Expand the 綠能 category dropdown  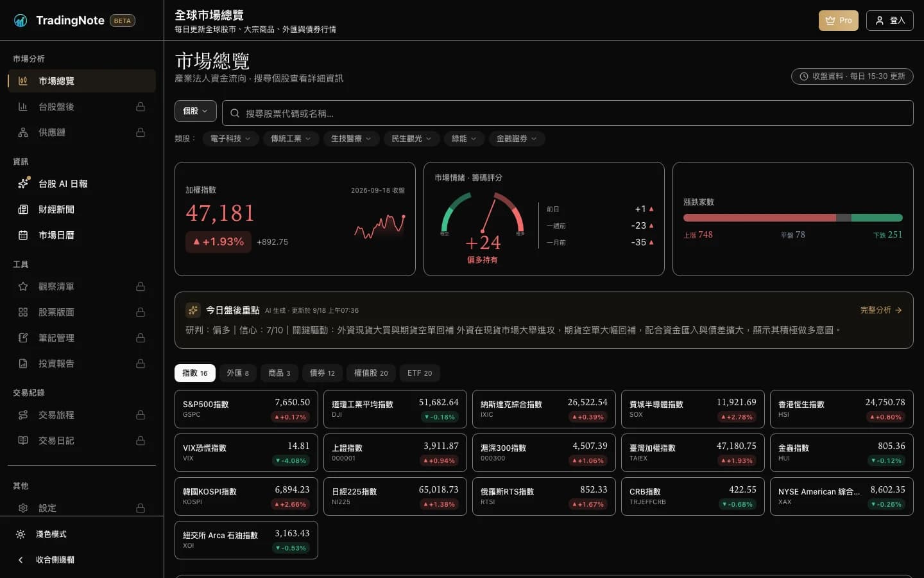tap(465, 139)
